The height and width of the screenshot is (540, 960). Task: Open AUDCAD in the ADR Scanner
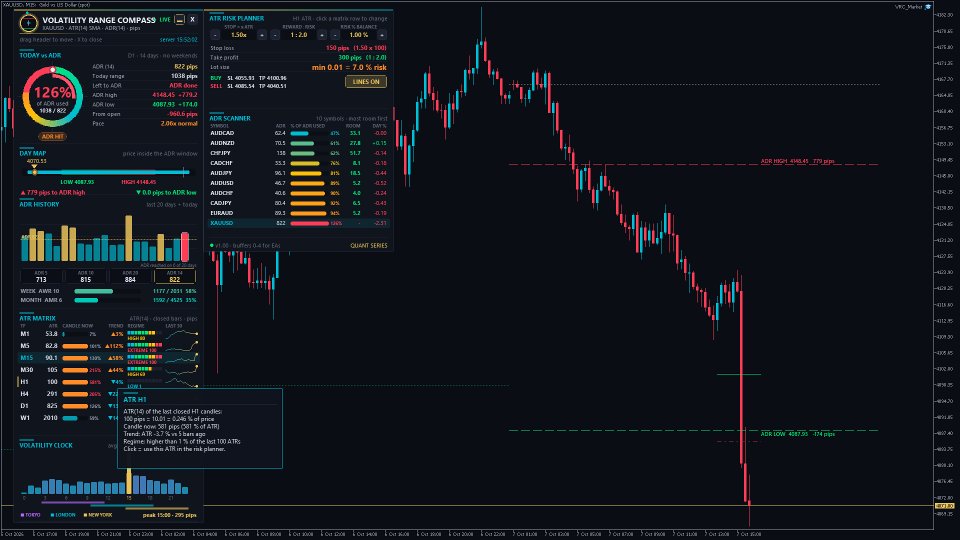[299, 133]
